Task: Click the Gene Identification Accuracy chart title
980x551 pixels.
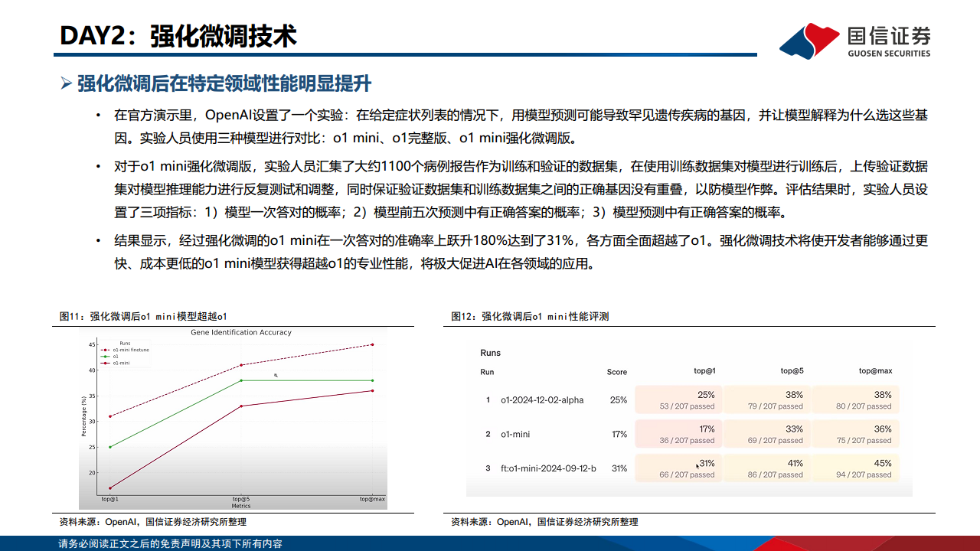Action: click(x=240, y=332)
